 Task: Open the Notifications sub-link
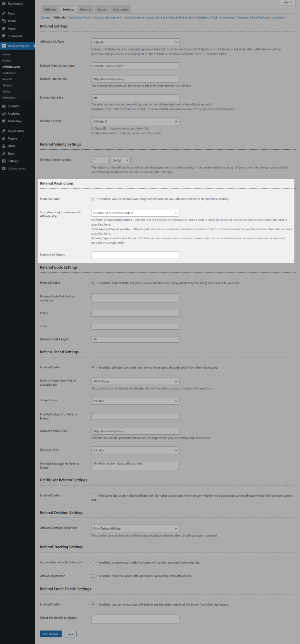point(260,17)
